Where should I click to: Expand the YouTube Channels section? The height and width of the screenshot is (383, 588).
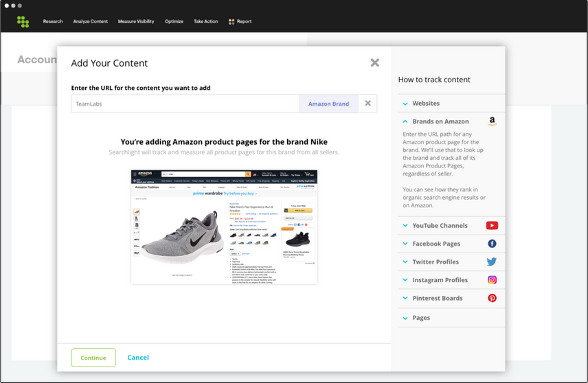tap(405, 226)
